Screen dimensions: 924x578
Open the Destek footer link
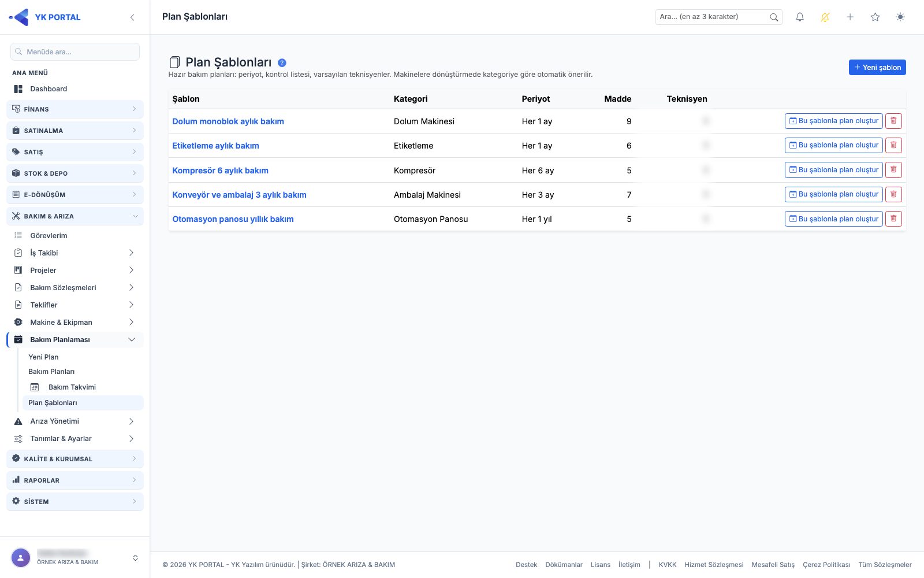pyautogui.click(x=526, y=565)
